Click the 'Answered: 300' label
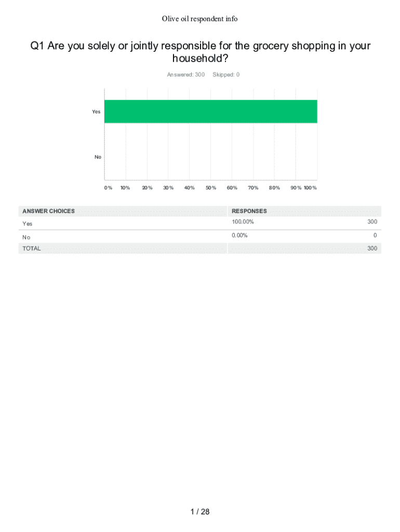Screen dimensions: 400x532 click(185, 75)
